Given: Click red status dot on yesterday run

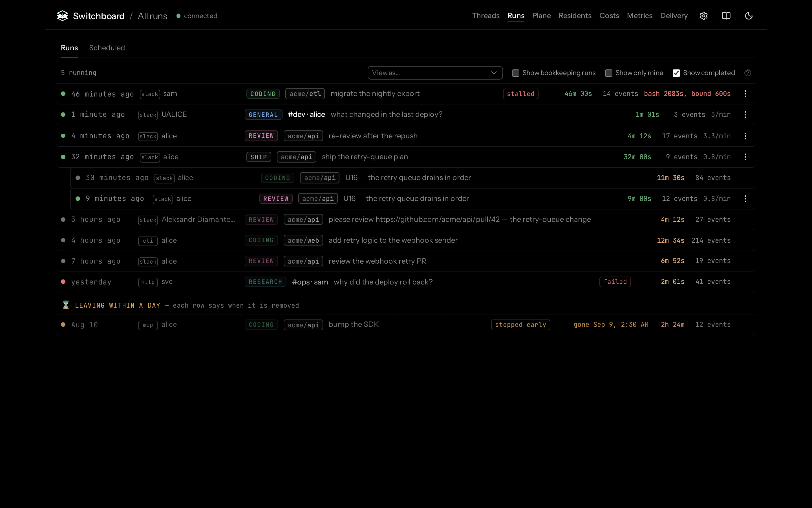Looking at the screenshot, I should click(x=63, y=282).
